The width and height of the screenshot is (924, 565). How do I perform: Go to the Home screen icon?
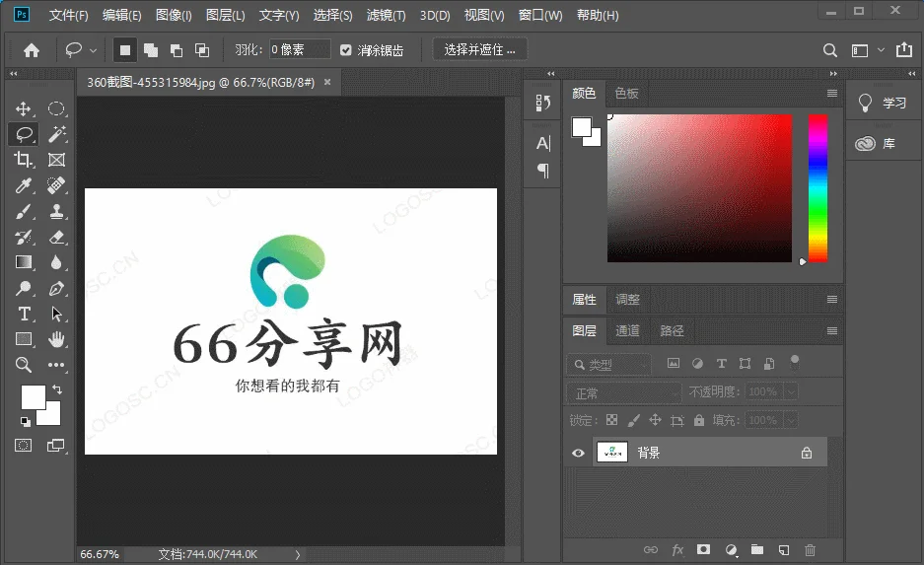32,50
